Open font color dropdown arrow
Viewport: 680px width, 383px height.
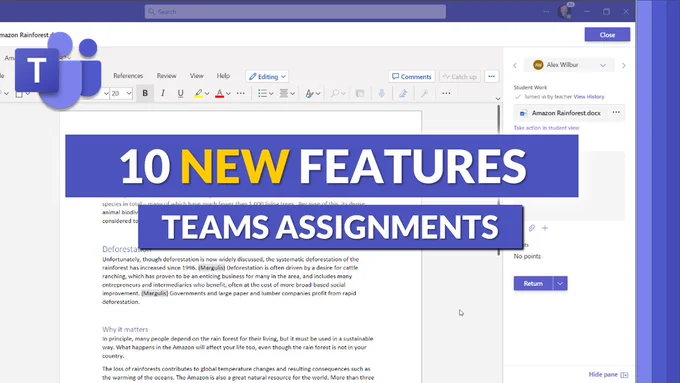click(x=228, y=94)
